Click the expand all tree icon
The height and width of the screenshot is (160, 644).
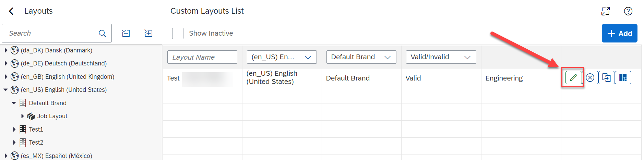pyautogui.click(x=148, y=33)
